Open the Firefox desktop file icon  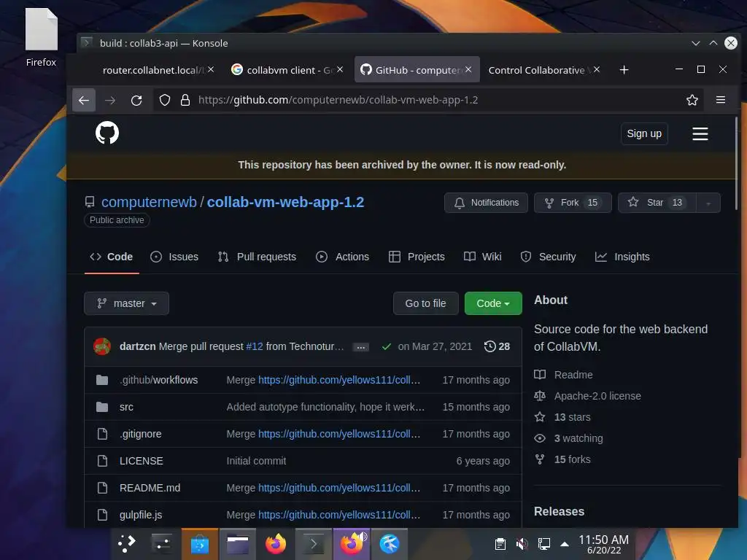coord(42,38)
